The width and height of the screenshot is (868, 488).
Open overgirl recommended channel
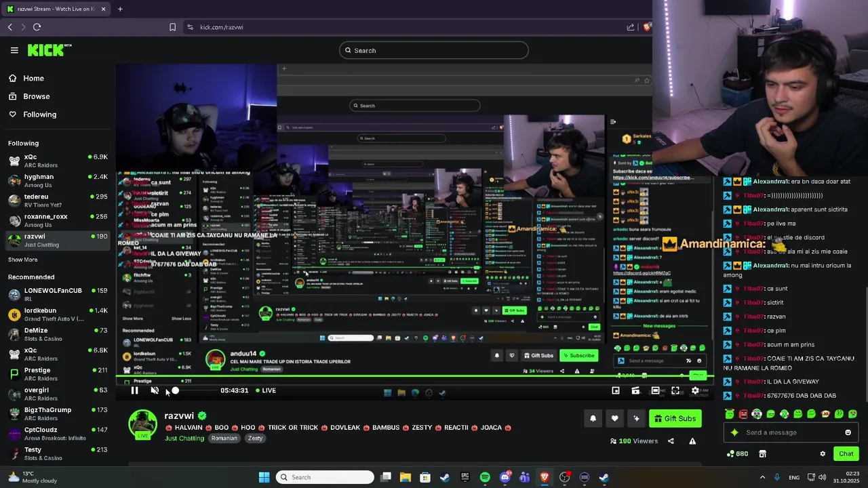click(58, 394)
